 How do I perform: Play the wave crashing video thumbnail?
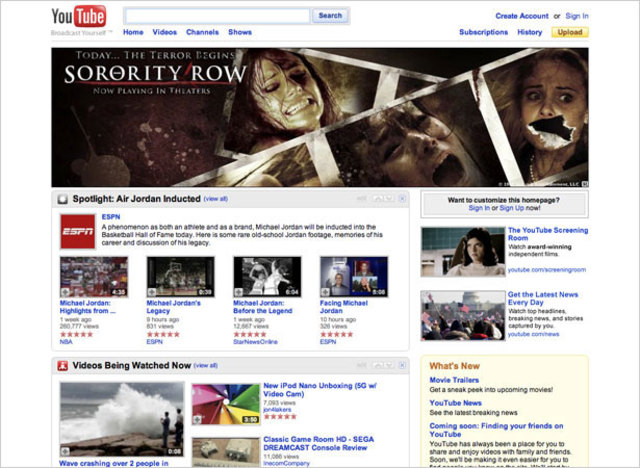point(122,419)
